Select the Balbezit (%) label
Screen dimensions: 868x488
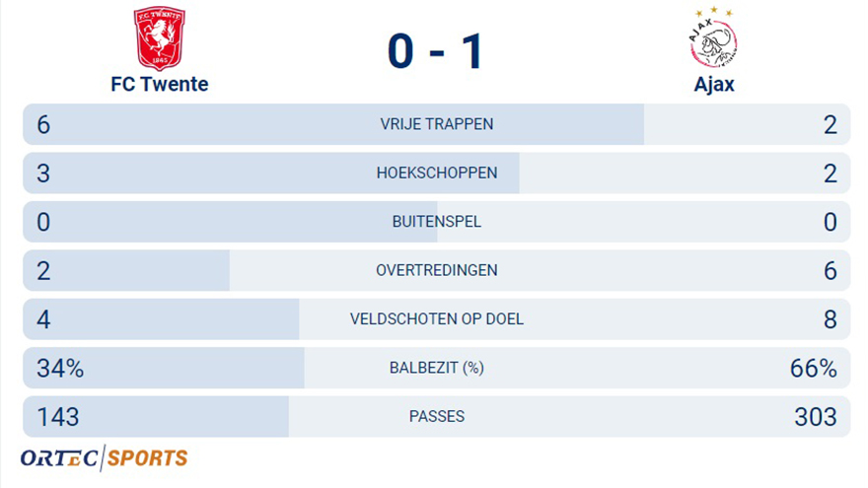436,368
